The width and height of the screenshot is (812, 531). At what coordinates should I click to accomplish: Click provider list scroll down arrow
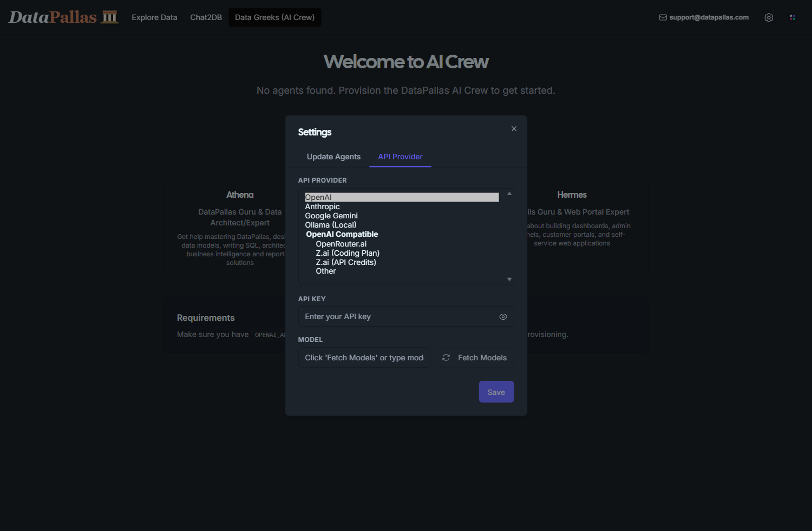pyautogui.click(x=509, y=279)
